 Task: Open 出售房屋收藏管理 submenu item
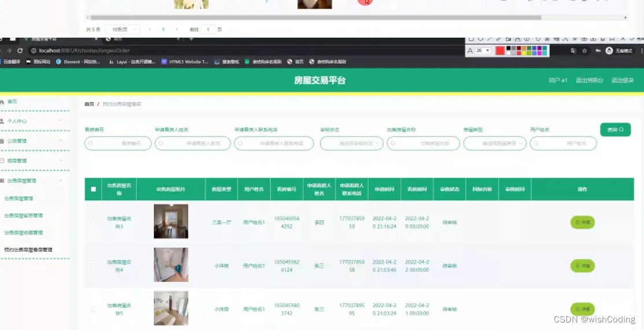tap(23, 233)
